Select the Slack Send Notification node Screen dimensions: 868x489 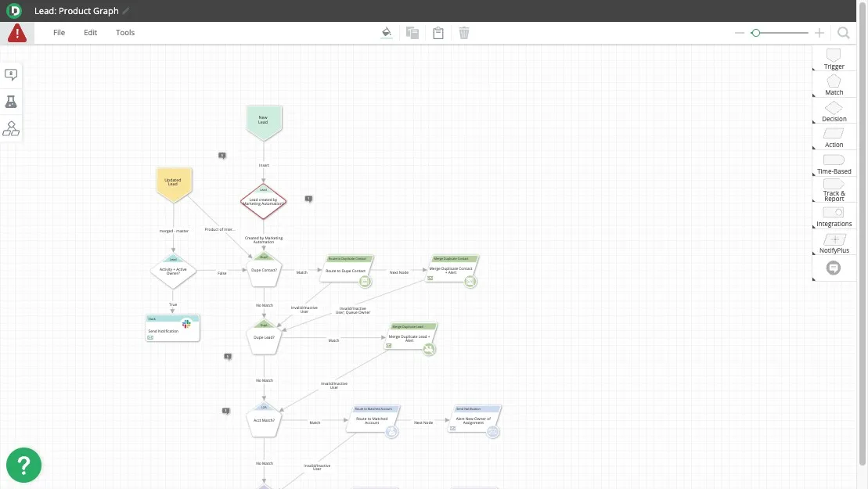173,329
